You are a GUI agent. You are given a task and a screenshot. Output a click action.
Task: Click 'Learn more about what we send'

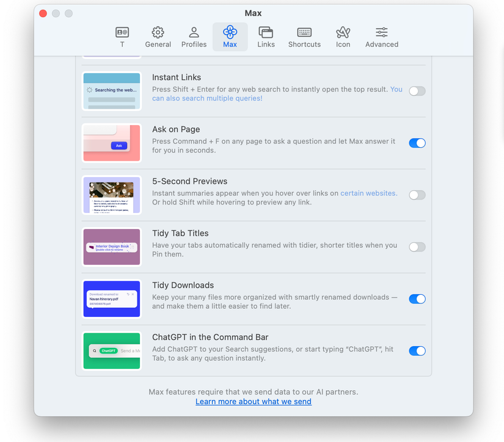click(254, 402)
